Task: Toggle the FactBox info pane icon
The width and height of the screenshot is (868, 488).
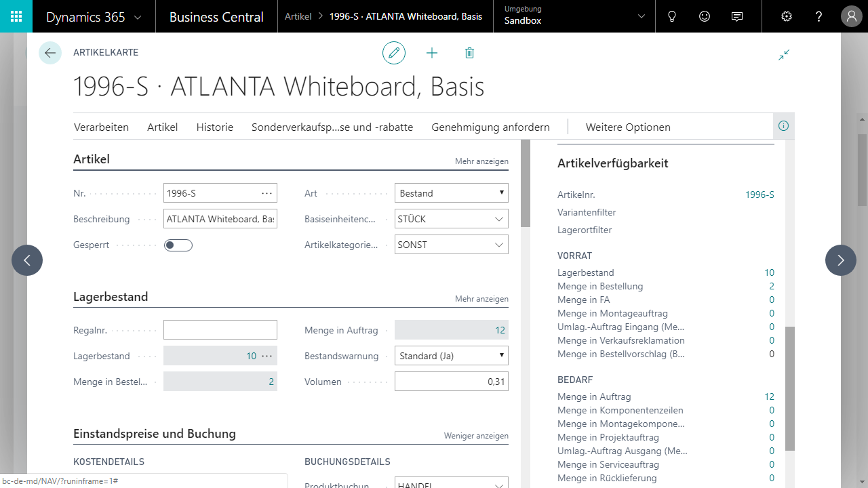Action: click(x=784, y=126)
